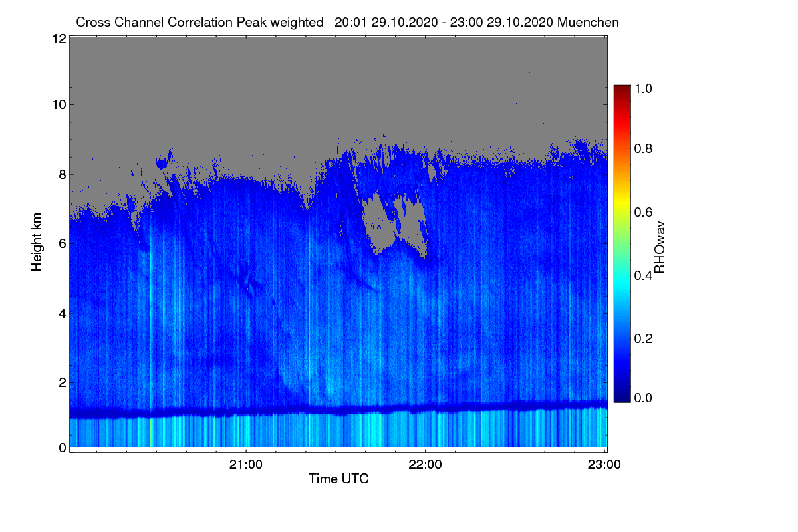The height and width of the screenshot is (532, 798).
Task: Click the 'Height km' y-axis label
Action: (37, 243)
